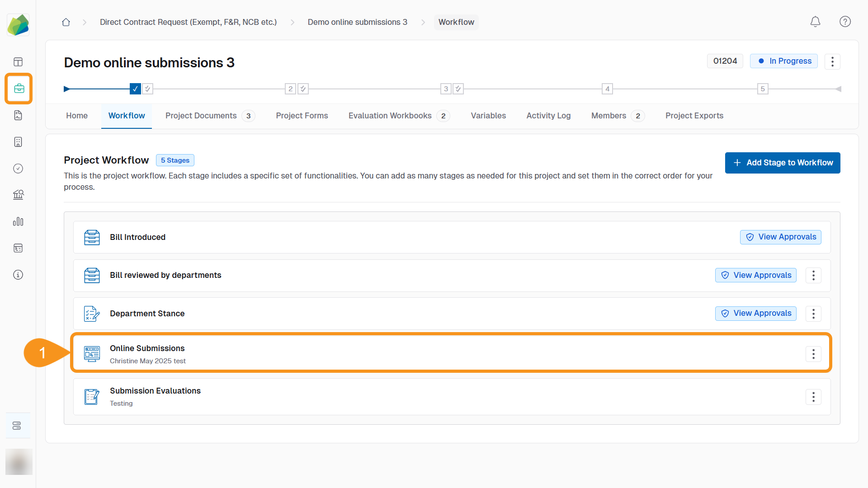Viewport: 868px width, 488px height.
Task: Open the dashboard layout sidebar icon
Action: click(x=18, y=62)
